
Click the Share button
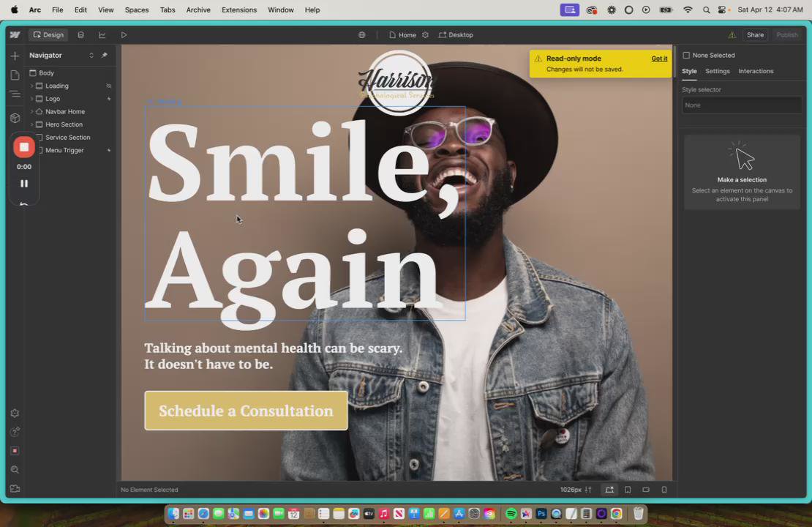tap(755, 34)
